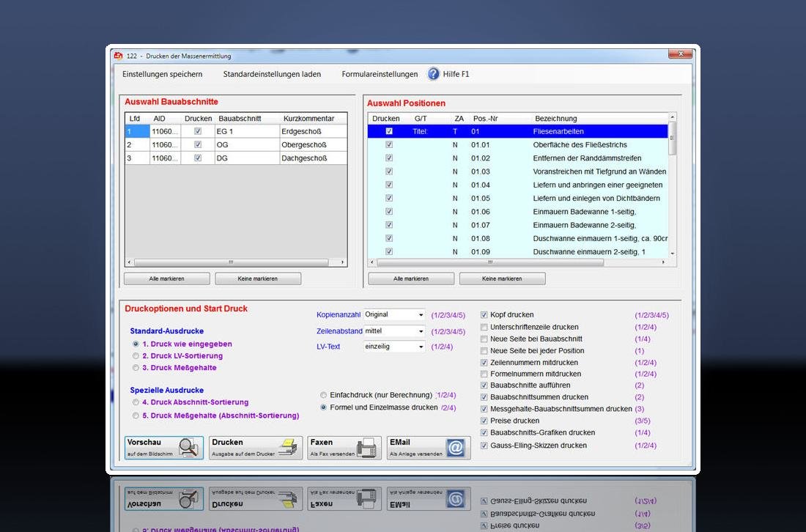This screenshot has height=532, width=806.
Task: Close the Drucken der Massenermittlung window
Action: coord(680,55)
